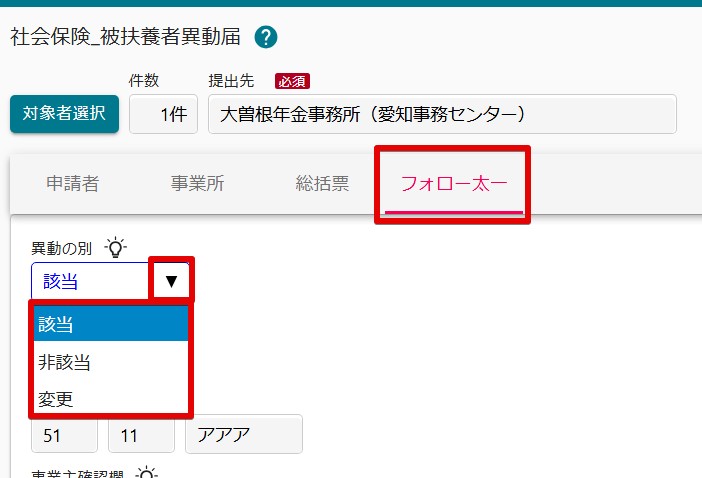Viewport: 702px width, 478px height.
Task: Switch to the 申請者 tab
Action: 73,184
